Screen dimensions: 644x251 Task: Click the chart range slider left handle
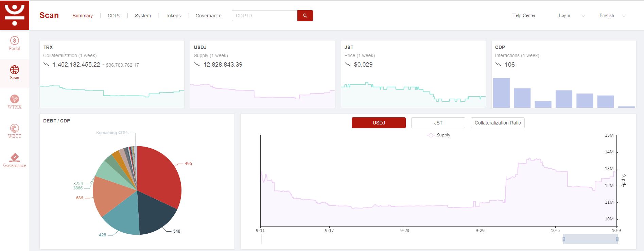coord(564,239)
